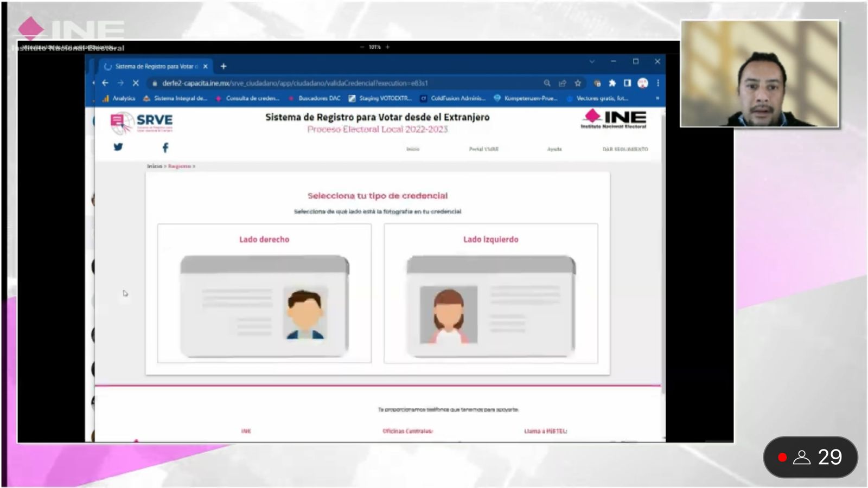Expand the tab search chevron
868x488 pixels.
[592, 62]
